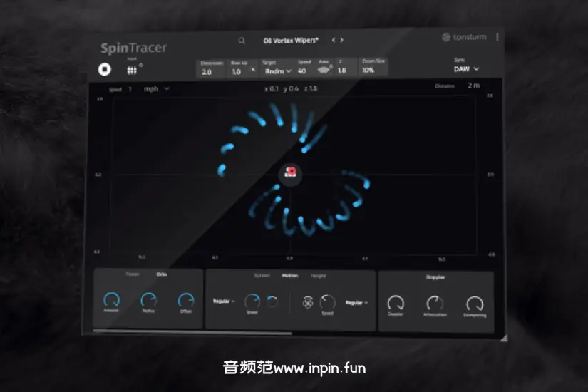The width and height of the screenshot is (588, 392).
Task: Open the left Regular mode dropdown
Action: pyautogui.click(x=224, y=301)
